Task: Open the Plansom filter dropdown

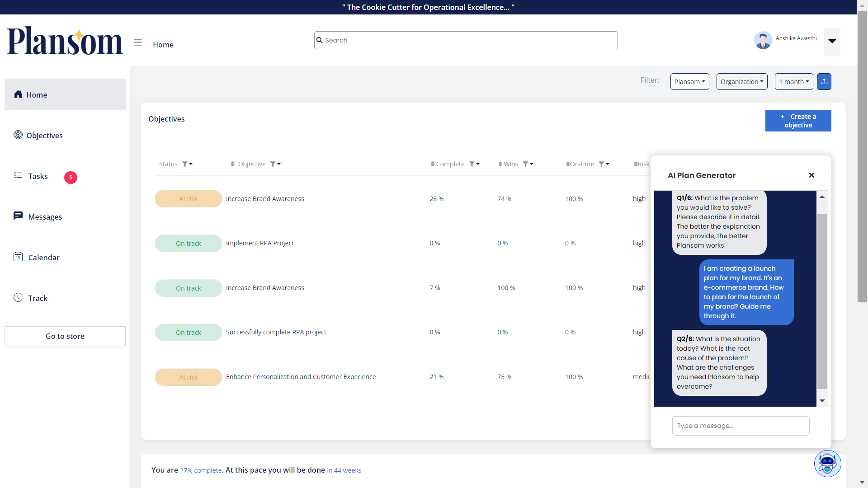Action: click(689, 82)
